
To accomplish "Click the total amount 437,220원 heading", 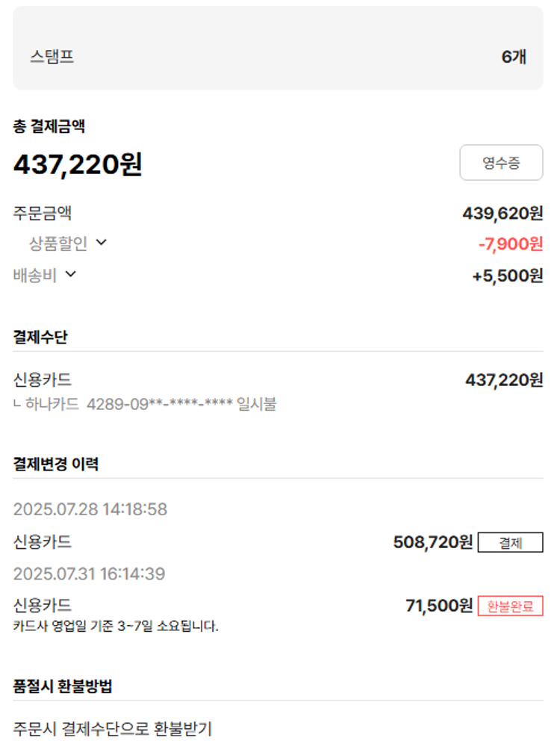I will tap(78, 164).
